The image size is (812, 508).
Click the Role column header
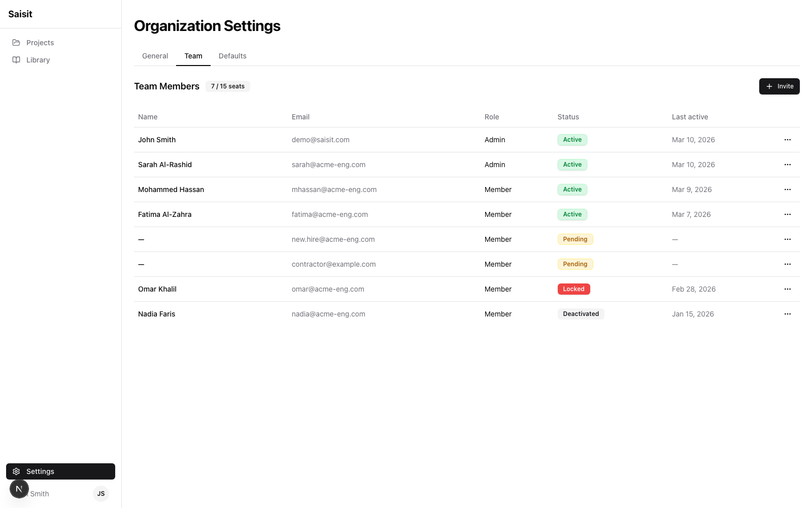[x=492, y=117]
